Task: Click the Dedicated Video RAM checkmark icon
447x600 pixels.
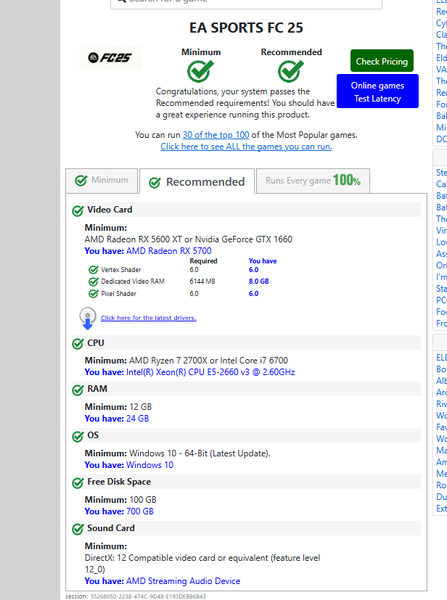Action: (x=93, y=282)
